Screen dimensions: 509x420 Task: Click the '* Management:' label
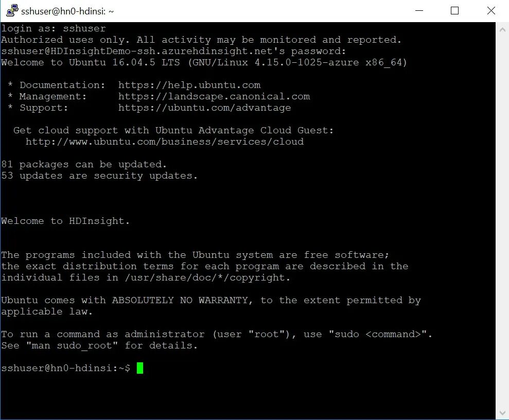(47, 96)
